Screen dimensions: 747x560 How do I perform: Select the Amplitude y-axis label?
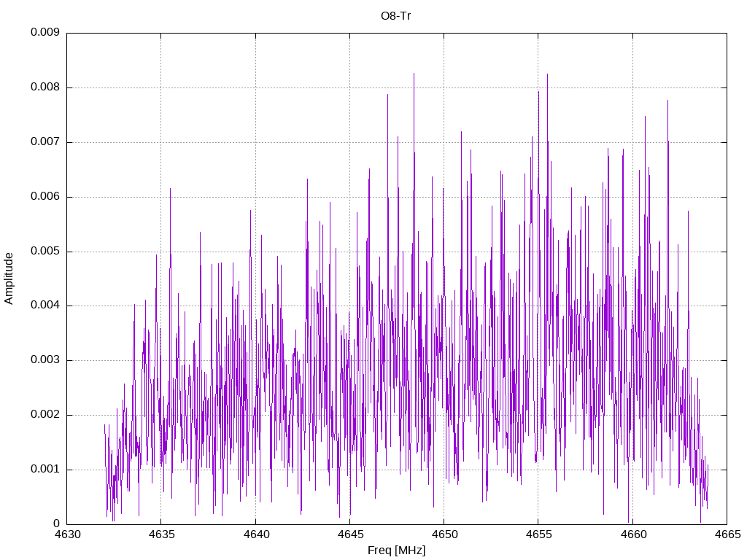[9, 279]
